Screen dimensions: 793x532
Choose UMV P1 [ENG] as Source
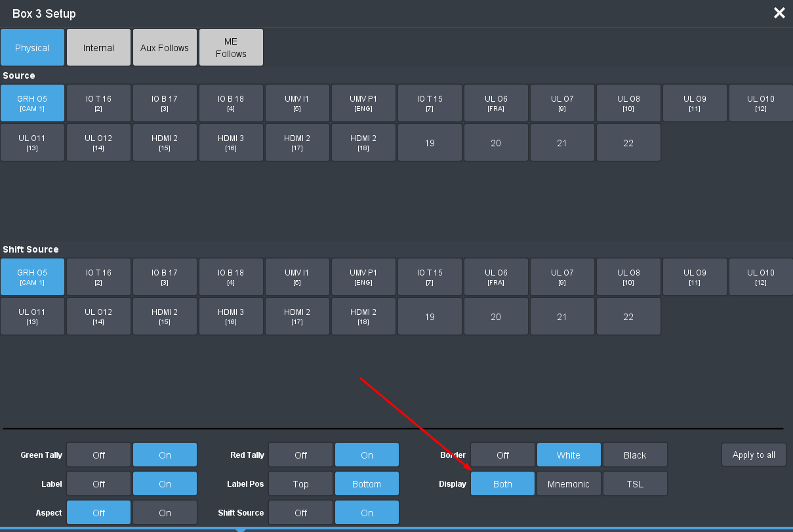tap(363, 103)
